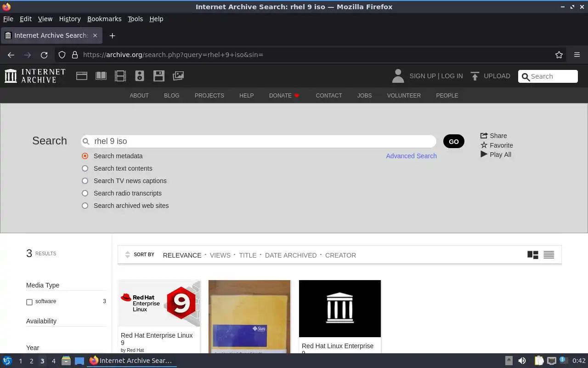Open Red Hat Enterprise Linux 9 thumbnail
This screenshot has width=588, height=368.
pos(159,304)
